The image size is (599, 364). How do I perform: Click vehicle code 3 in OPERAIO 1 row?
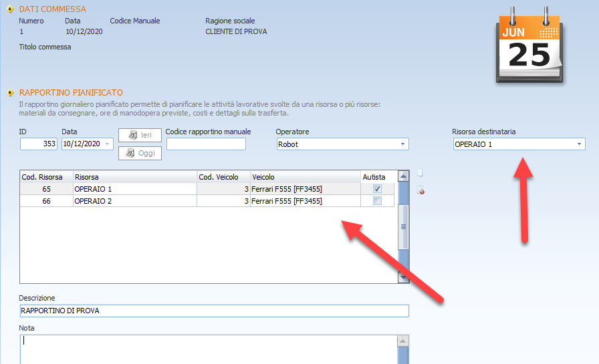223,189
